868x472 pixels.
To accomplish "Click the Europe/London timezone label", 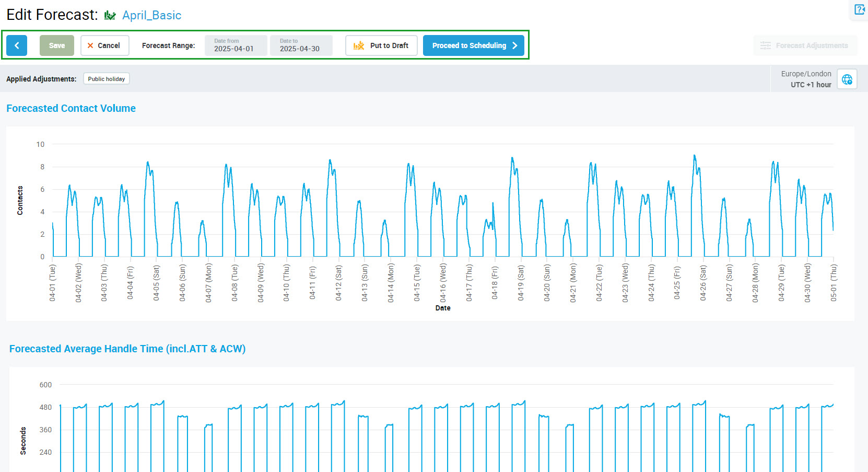I will coord(806,74).
